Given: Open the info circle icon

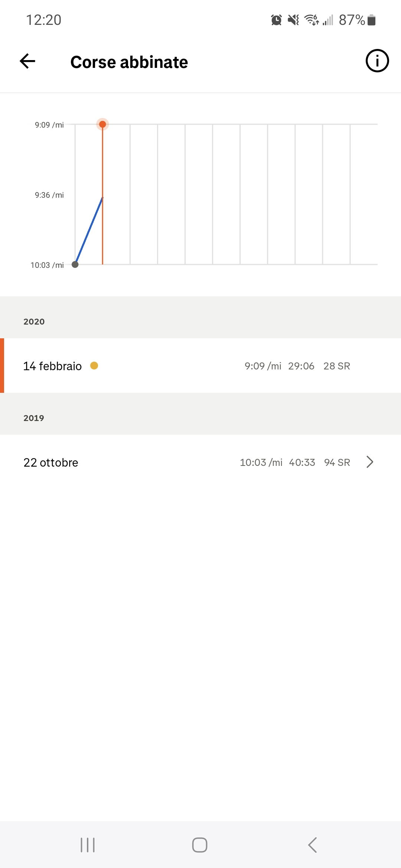Looking at the screenshot, I should (377, 61).
